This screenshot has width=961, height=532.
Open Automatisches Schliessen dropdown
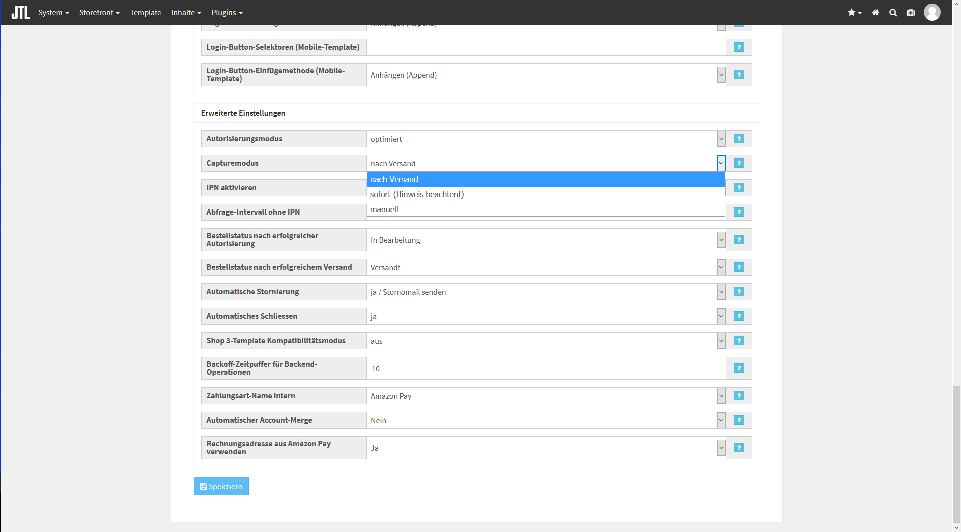[545, 316]
